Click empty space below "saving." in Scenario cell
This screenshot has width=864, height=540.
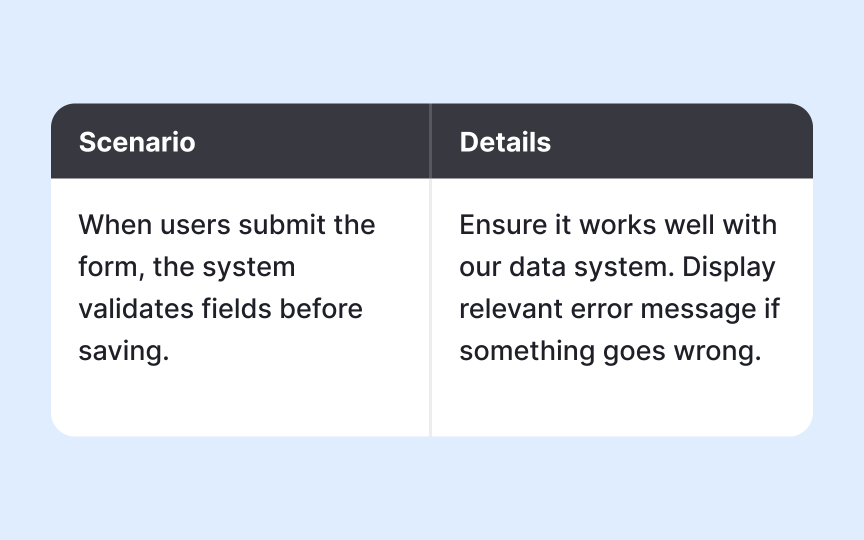click(200, 405)
